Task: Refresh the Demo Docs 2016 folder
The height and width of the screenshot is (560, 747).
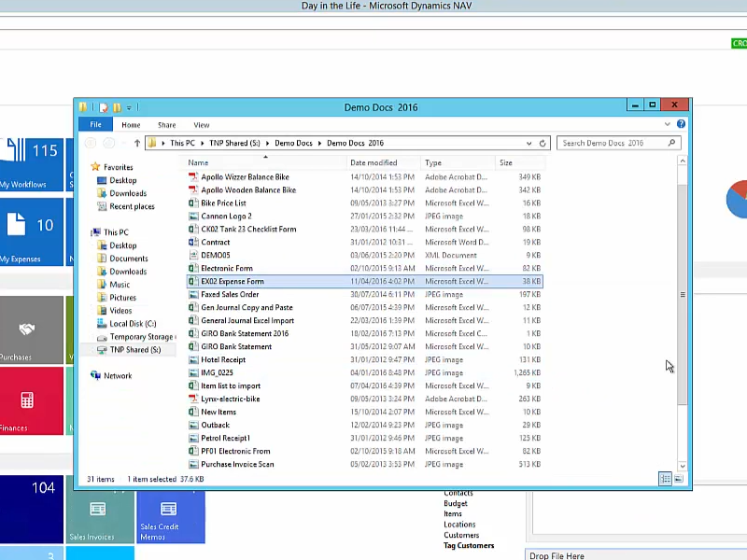Action: point(543,143)
